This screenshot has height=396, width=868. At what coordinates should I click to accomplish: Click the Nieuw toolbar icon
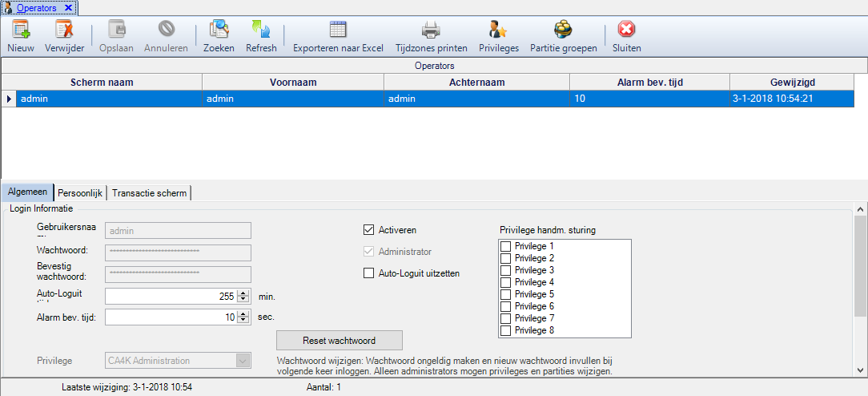pyautogui.click(x=21, y=29)
